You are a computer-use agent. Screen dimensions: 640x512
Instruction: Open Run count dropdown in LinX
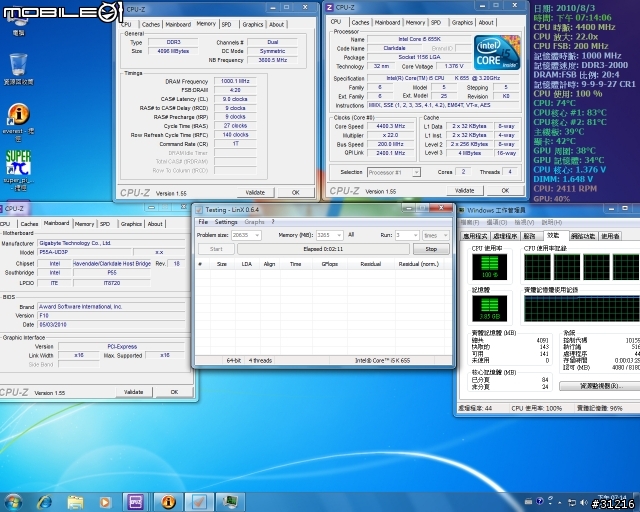[x=407, y=235]
